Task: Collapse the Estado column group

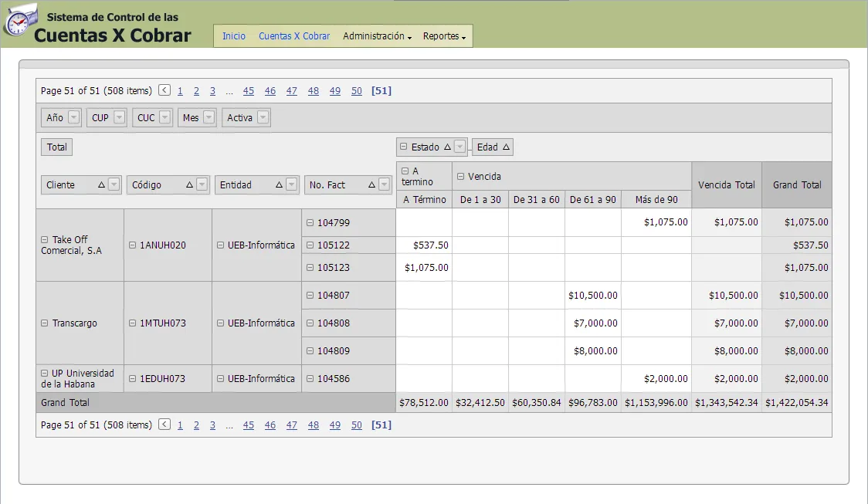Action: [x=402, y=147]
